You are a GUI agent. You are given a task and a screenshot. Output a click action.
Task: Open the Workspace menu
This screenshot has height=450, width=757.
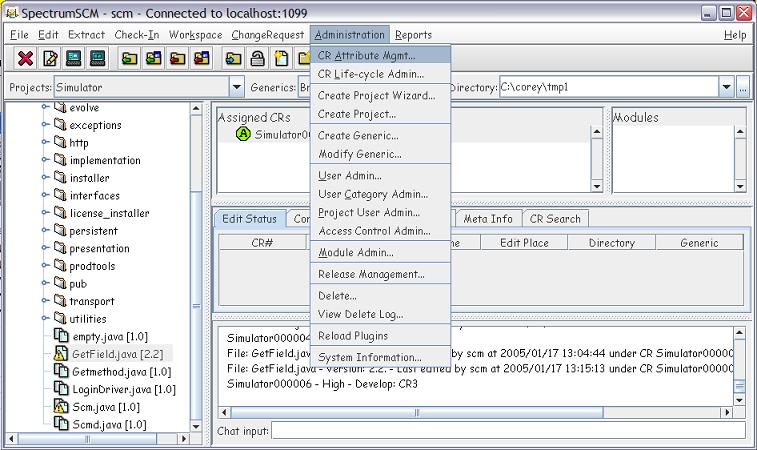pos(196,35)
